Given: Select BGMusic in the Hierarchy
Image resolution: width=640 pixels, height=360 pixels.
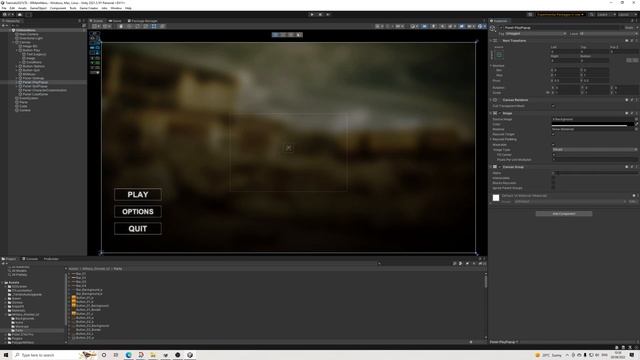Looking at the screenshot, I should click(29, 74).
